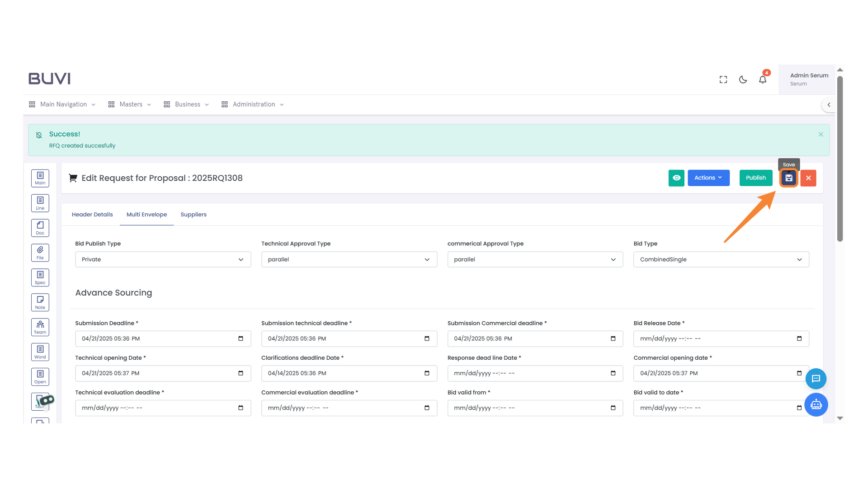Open the Masters menu
Viewport: 868px width, 488px height.
130,104
